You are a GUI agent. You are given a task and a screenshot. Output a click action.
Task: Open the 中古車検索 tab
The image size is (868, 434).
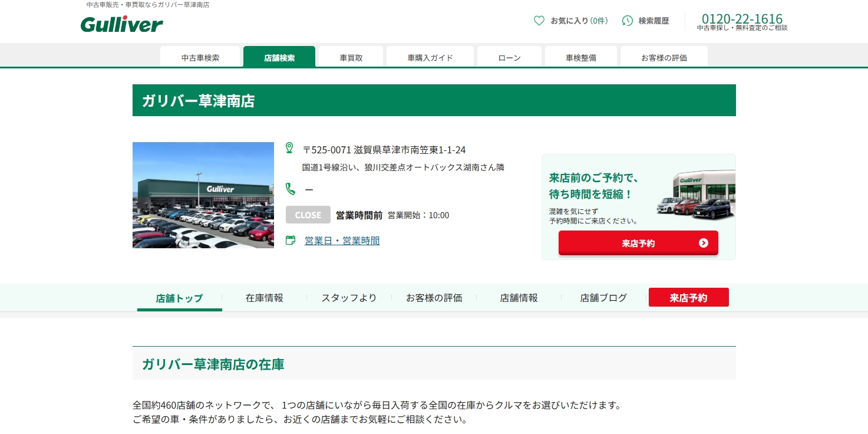200,58
